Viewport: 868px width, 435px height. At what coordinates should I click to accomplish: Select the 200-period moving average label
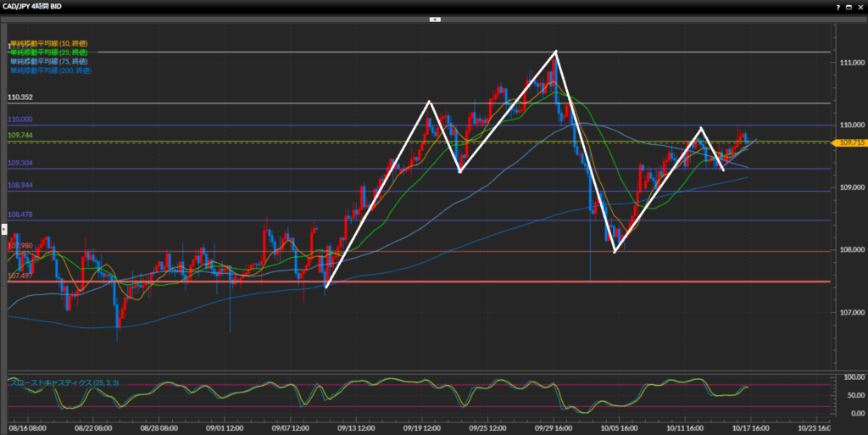50,71
